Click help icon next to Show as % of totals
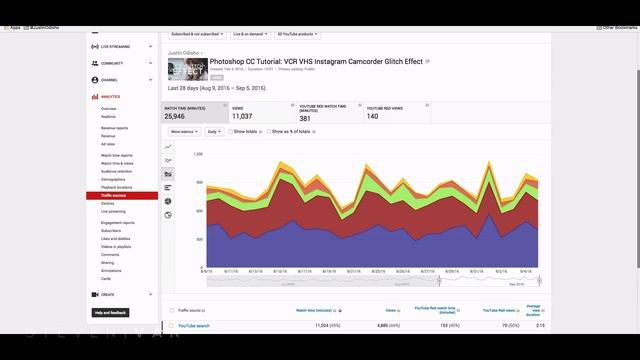Image resolution: width=640 pixels, height=360 pixels. pyautogui.click(x=314, y=132)
